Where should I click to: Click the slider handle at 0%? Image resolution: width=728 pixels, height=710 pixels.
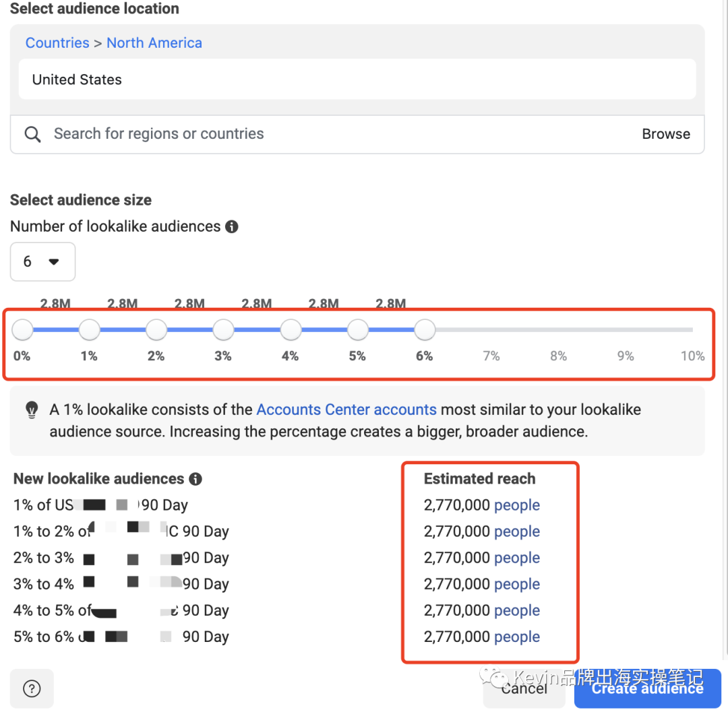pyautogui.click(x=23, y=330)
